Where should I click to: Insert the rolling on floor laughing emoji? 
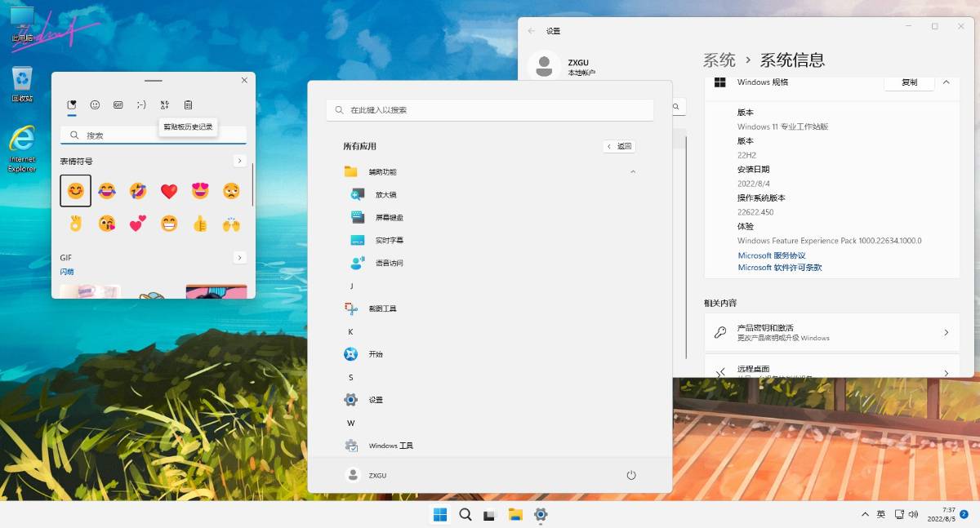(138, 191)
